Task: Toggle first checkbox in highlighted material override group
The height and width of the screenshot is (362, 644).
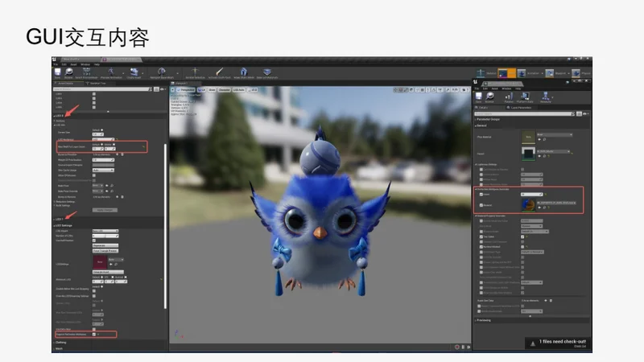Action: (481, 194)
